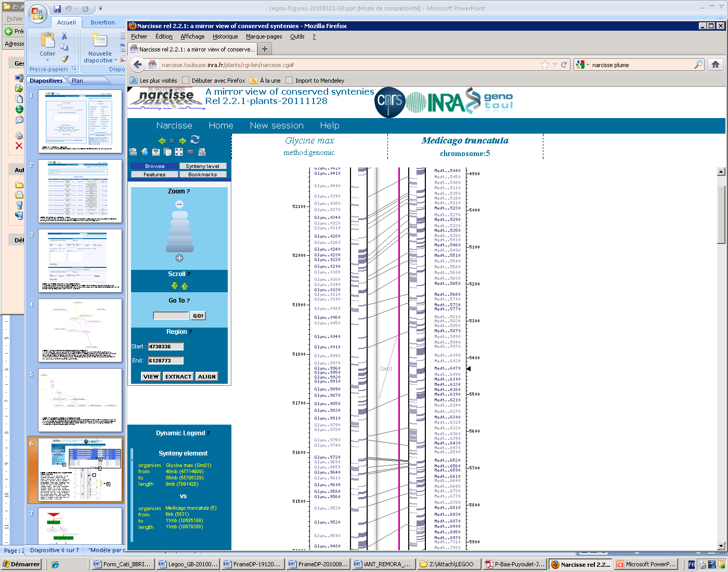Click Help in Narcisse navigation bar
The image size is (728, 572).
(x=330, y=125)
